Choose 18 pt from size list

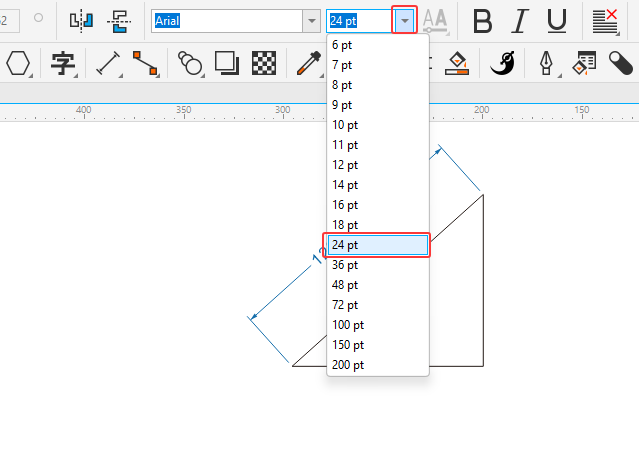[x=378, y=224]
